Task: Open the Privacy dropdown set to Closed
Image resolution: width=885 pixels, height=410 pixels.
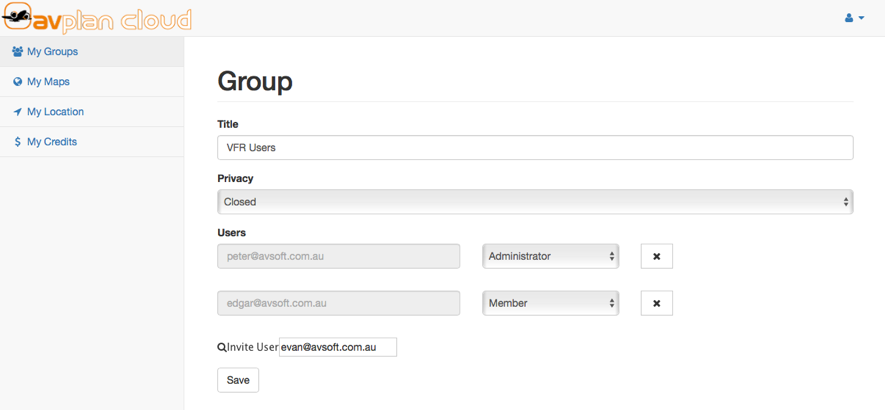Action: pyautogui.click(x=535, y=202)
